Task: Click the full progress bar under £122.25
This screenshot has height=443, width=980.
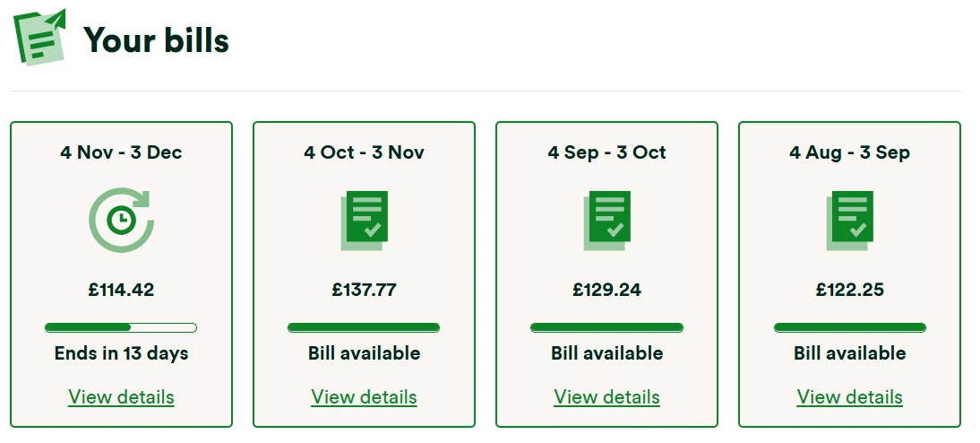Action: click(x=849, y=327)
